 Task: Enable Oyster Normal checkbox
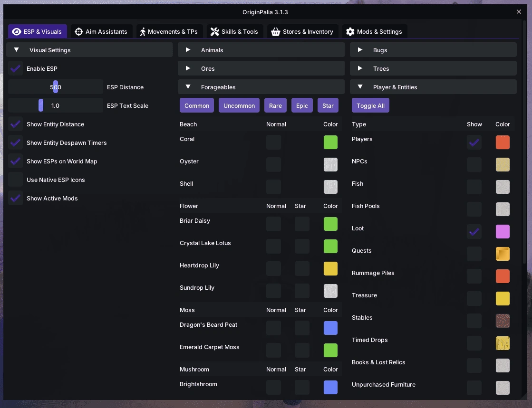point(273,165)
